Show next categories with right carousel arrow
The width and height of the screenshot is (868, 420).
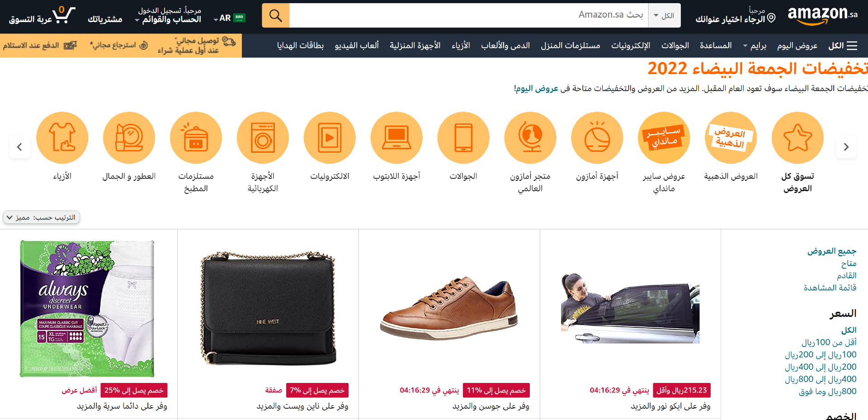[x=846, y=147]
